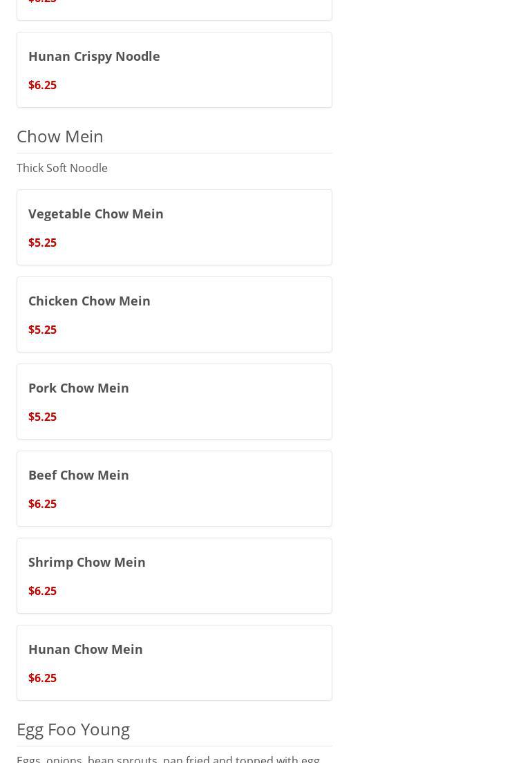This screenshot has height=763, width=532.
Task: Select the Shrimp Chow Mein item title
Action: tap(87, 562)
